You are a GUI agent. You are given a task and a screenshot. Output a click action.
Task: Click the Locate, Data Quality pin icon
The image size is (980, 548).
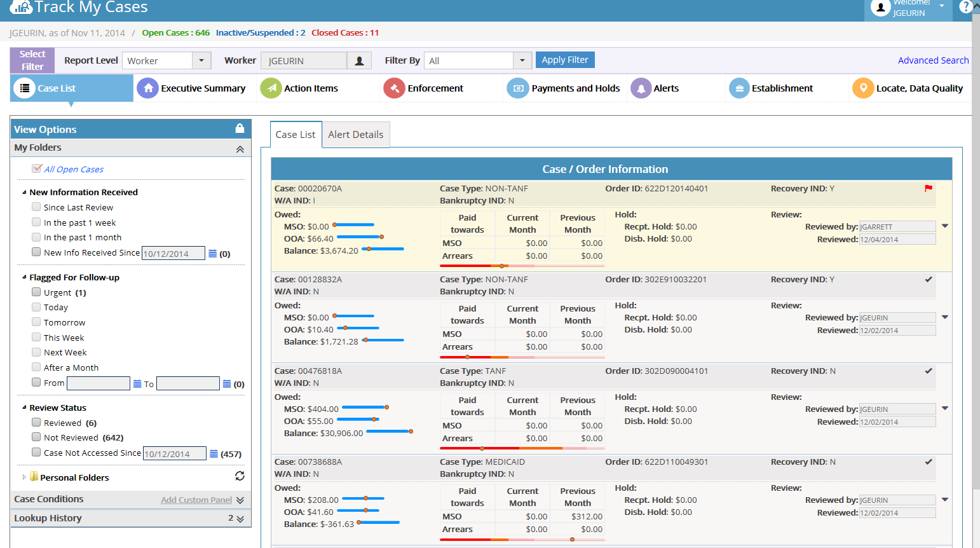point(862,88)
